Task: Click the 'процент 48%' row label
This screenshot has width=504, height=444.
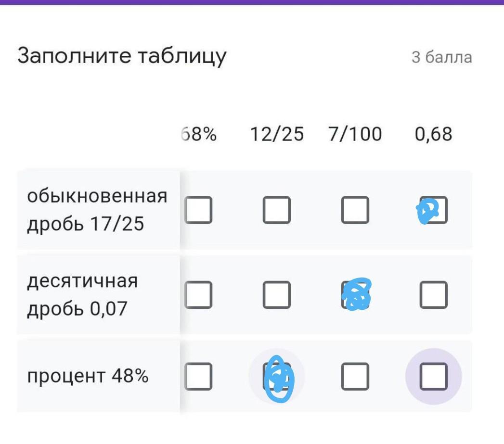Action: [88, 376]
